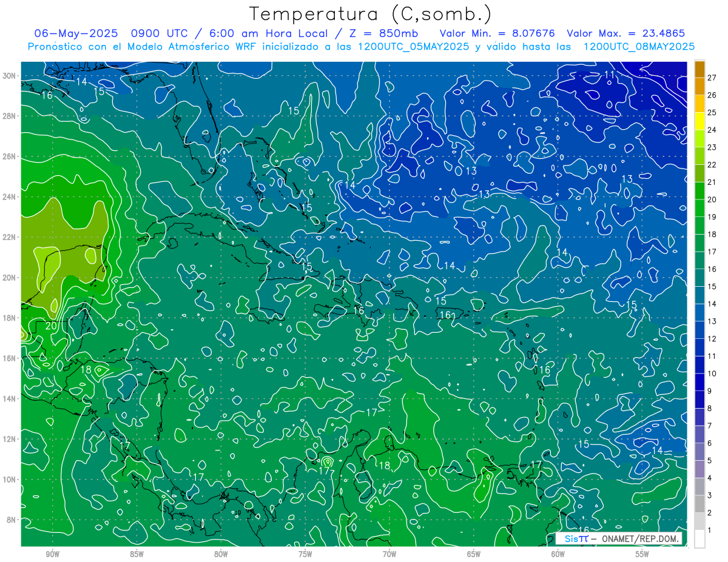Image resolution: width=728 pixels, height=562 pixels.
Task: Click the 30N latitude axis label
Action: 8,76
